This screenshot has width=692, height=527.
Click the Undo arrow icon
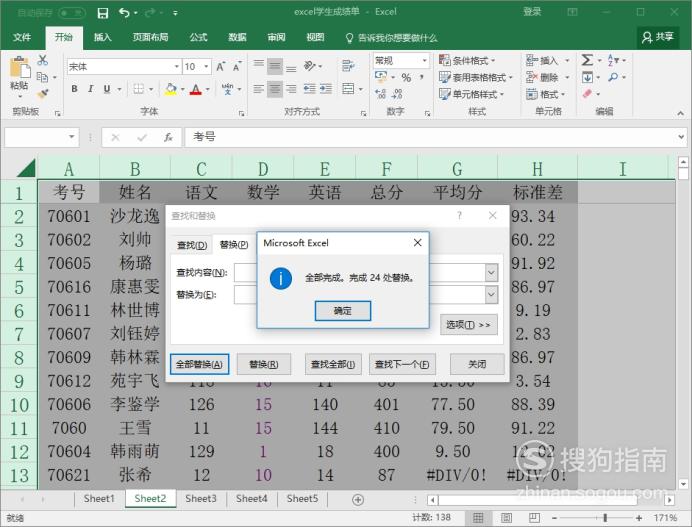click(x=124, y=13)
